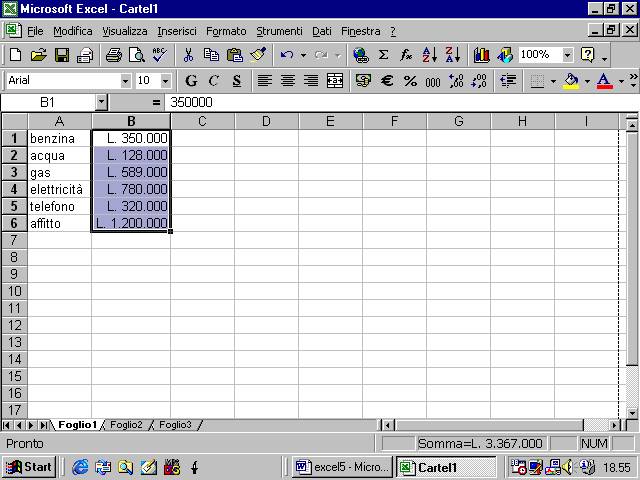640x480 pixels.
Task: Toggle bold (G) formatting
Action: coord(191,80)
